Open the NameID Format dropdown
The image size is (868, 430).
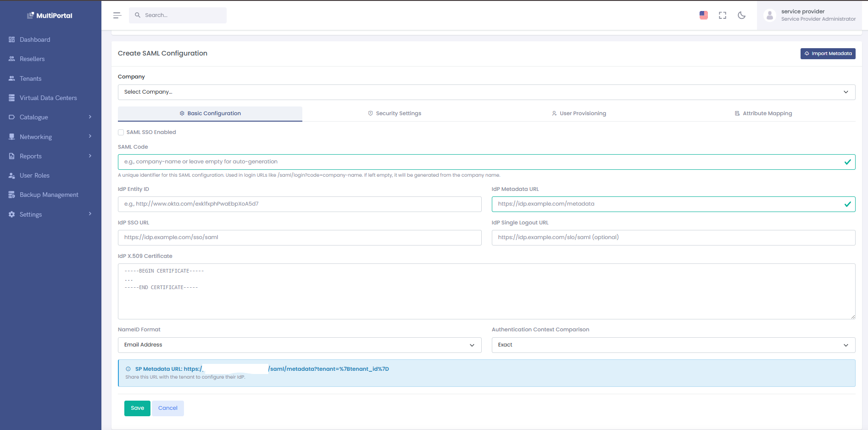click(x=300, y=345)
